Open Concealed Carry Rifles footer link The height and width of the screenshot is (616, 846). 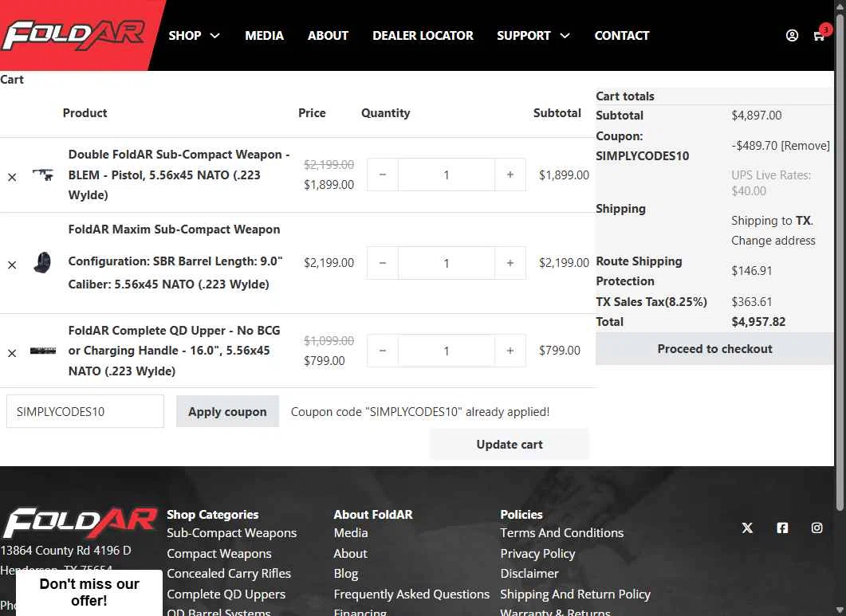click(229, 574)
